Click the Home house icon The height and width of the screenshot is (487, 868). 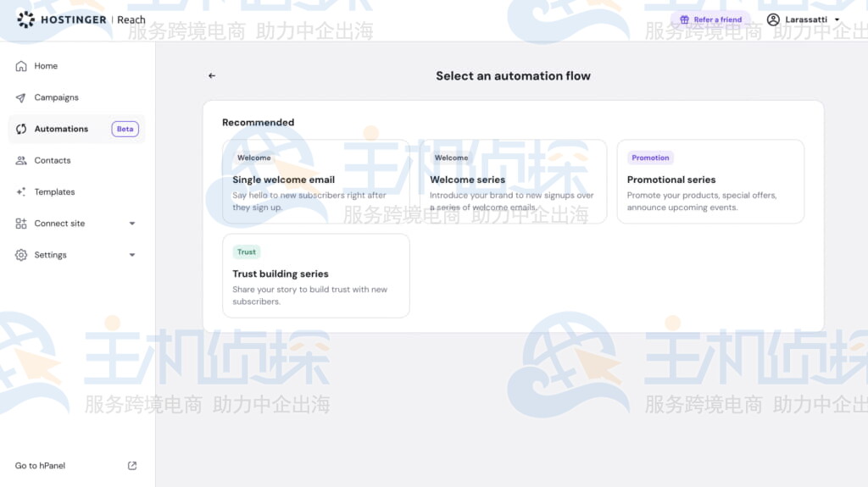coord(21,66)
